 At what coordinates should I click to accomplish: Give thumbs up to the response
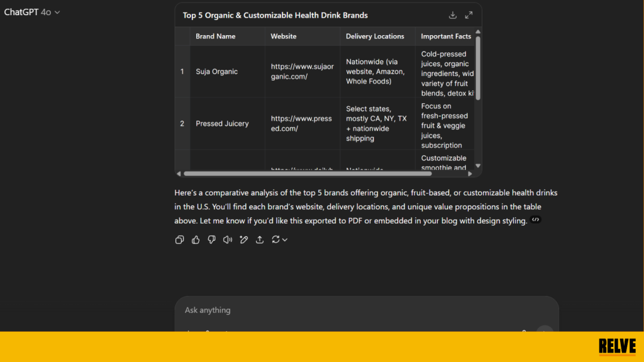tap(196, 239)
